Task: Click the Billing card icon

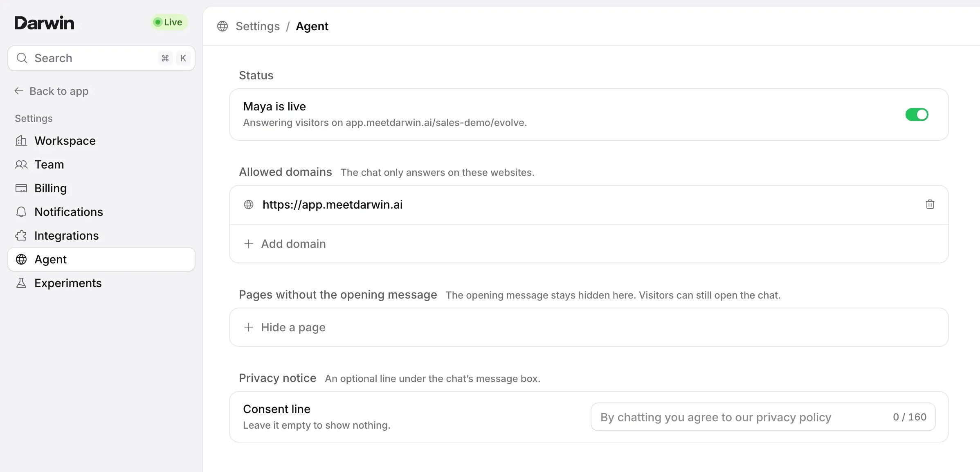Action: pos(21,188)
